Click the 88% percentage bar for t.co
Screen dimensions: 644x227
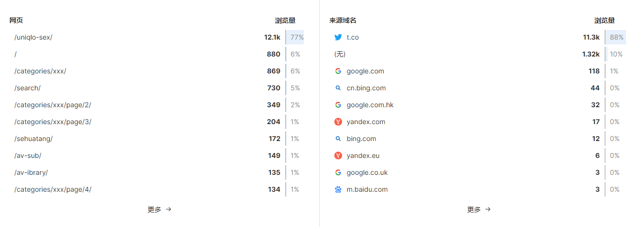[x=616, y=37]
